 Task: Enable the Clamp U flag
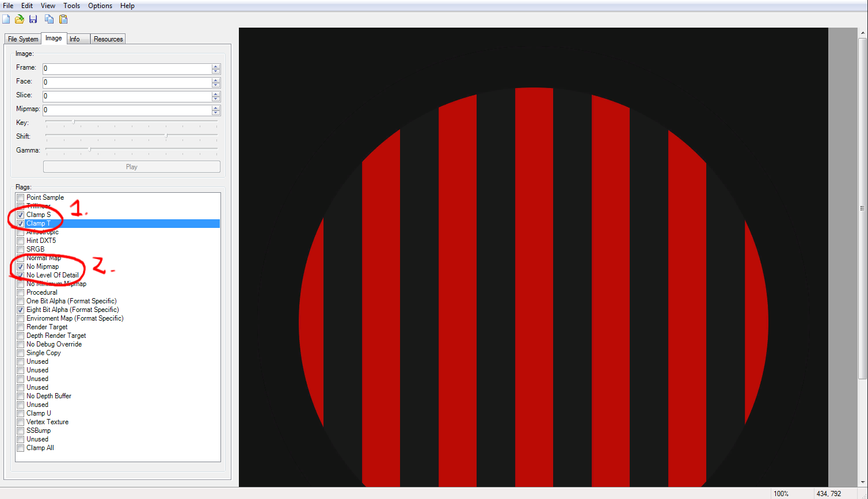[21, 413]
